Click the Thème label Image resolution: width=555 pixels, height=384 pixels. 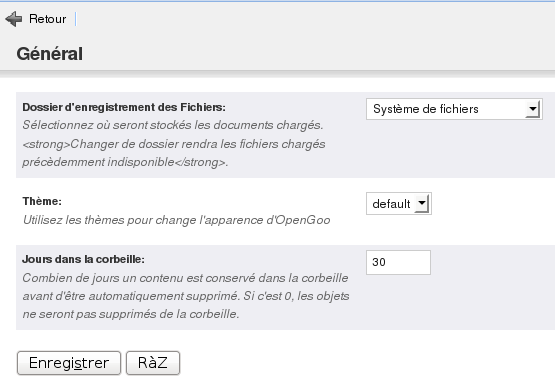coord(42,201)
